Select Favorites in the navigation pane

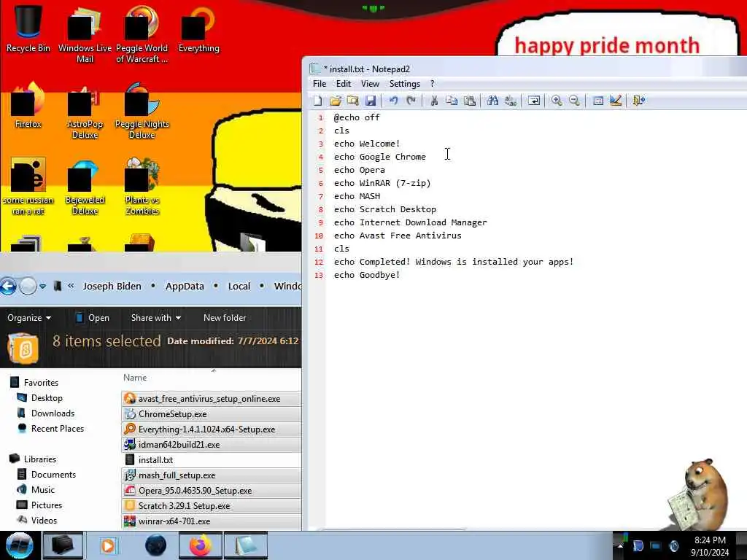41,382
